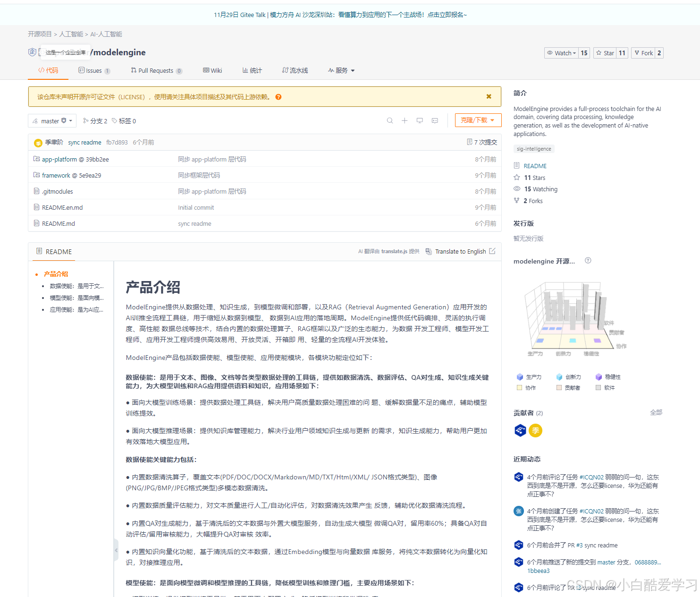Click the blue hexagon contributor avatar
This screenshot has width=700, height=597.
click(x=520, y=430)
